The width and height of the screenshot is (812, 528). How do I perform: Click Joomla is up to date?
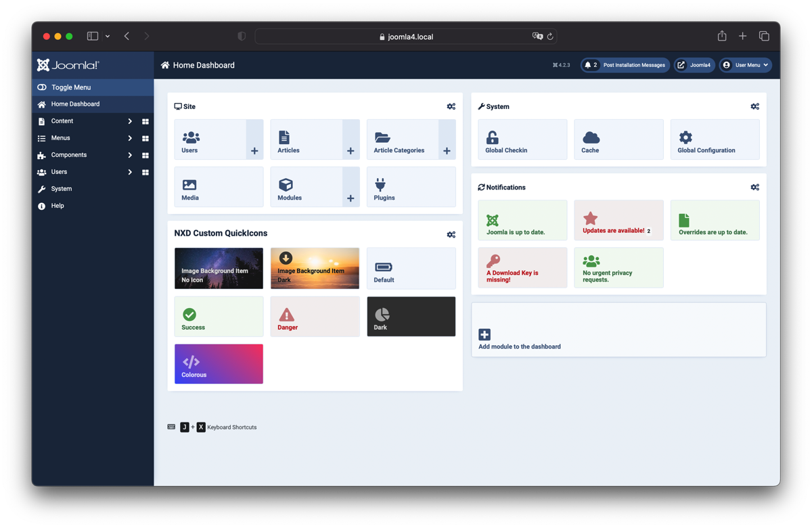coord(522,220)
